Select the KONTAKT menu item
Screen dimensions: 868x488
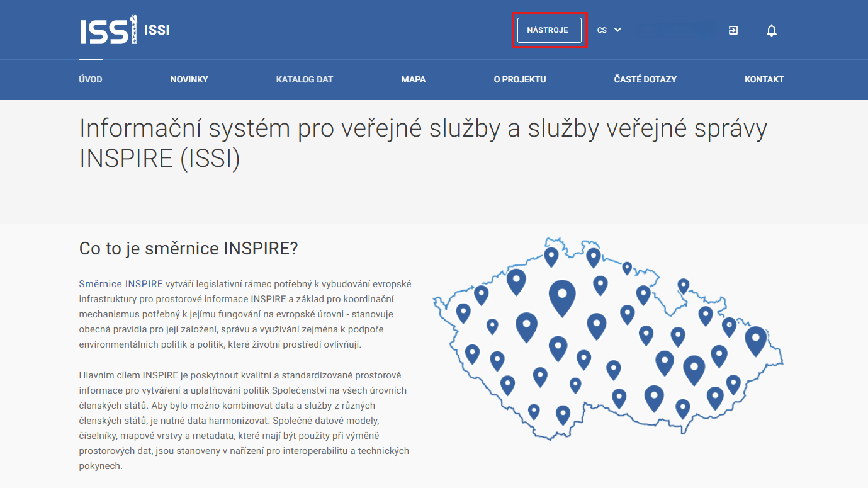pos(764,79)
